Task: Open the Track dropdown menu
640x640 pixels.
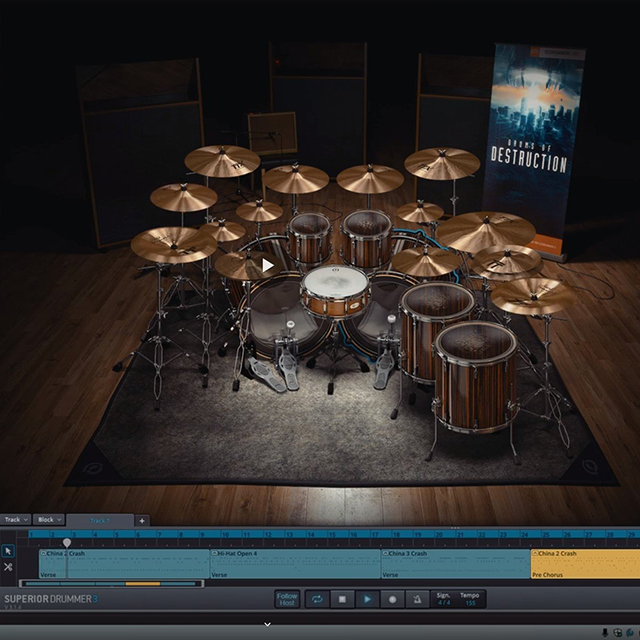Action: point(16,520)
